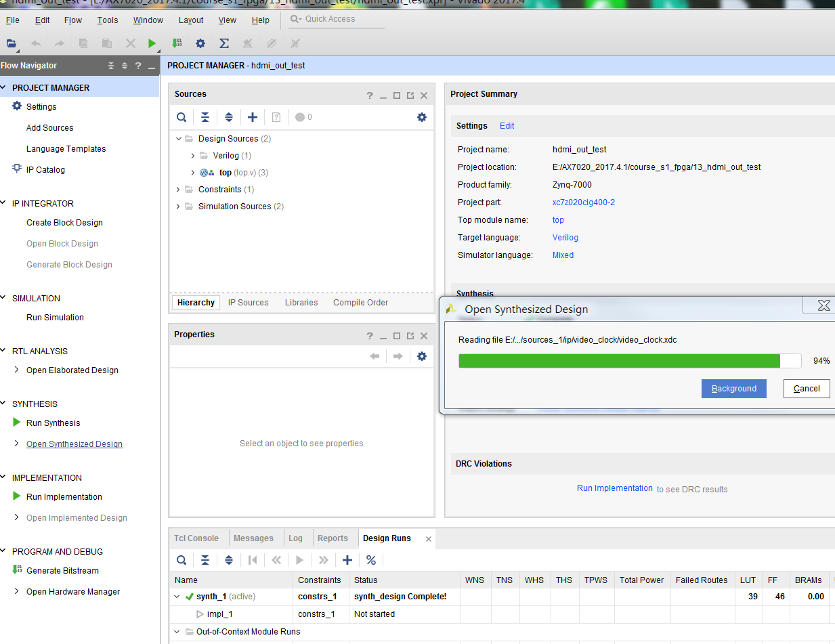This screenshot has width=835, height=644.
Task: Click Run Synthesis in Flow Navigator
Action: tap(53, 423)
